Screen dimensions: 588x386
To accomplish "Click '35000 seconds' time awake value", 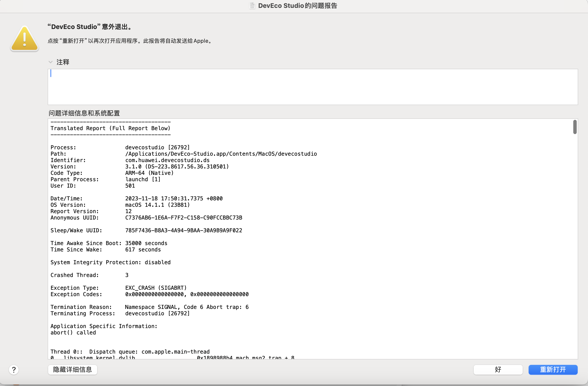I will click(x=146, y=243).
